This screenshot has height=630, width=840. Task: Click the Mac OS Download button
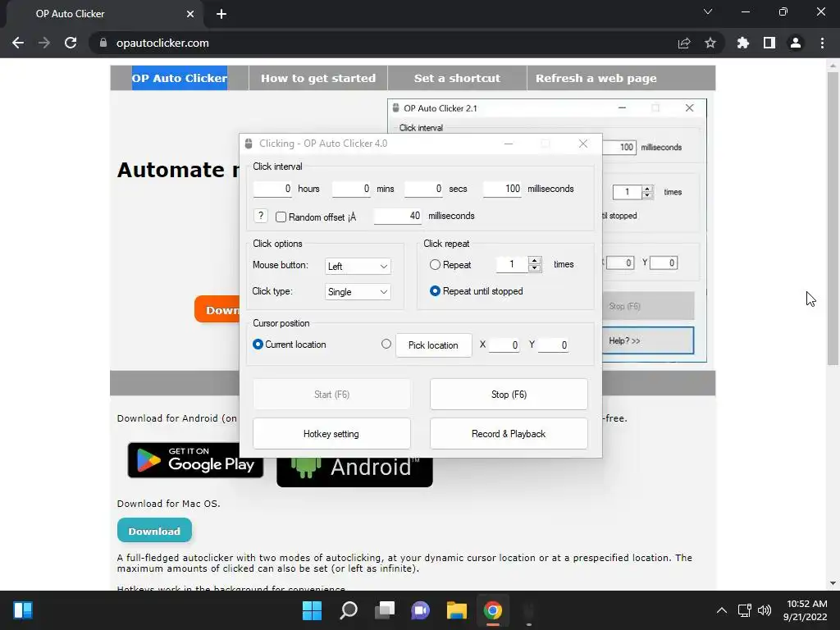[x=154, y=531]
